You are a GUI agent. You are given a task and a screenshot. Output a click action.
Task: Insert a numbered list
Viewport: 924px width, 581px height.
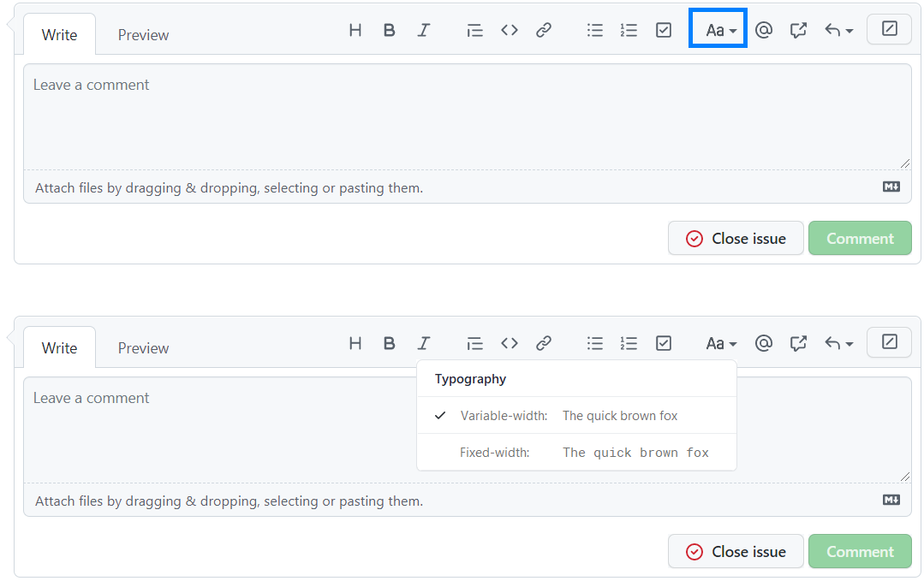click(629, 29)
